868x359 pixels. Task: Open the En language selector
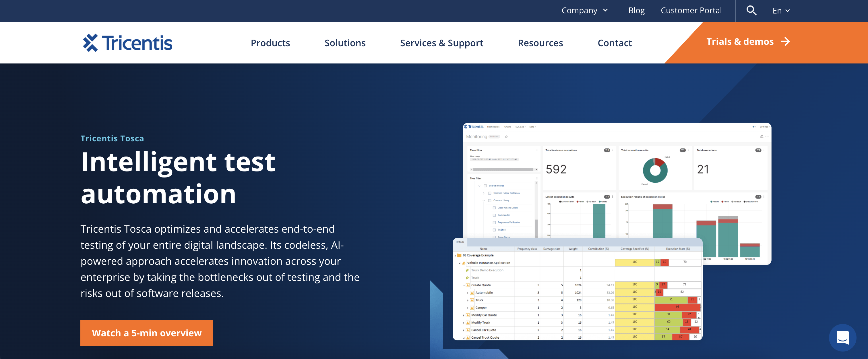781,11
